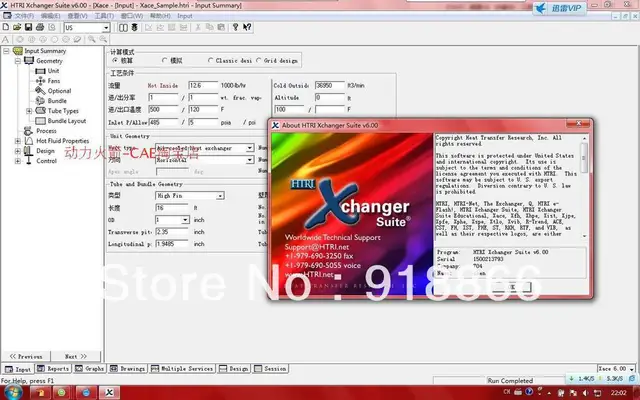Screen dimensions: 640x400
Task: Click the Save floppy disk icon
Action: [28, 27]
